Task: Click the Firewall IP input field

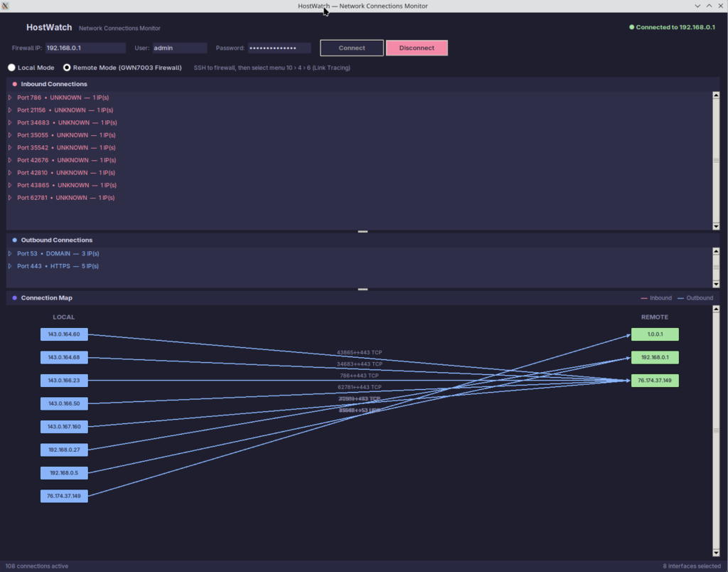Action: pos(85,48)
